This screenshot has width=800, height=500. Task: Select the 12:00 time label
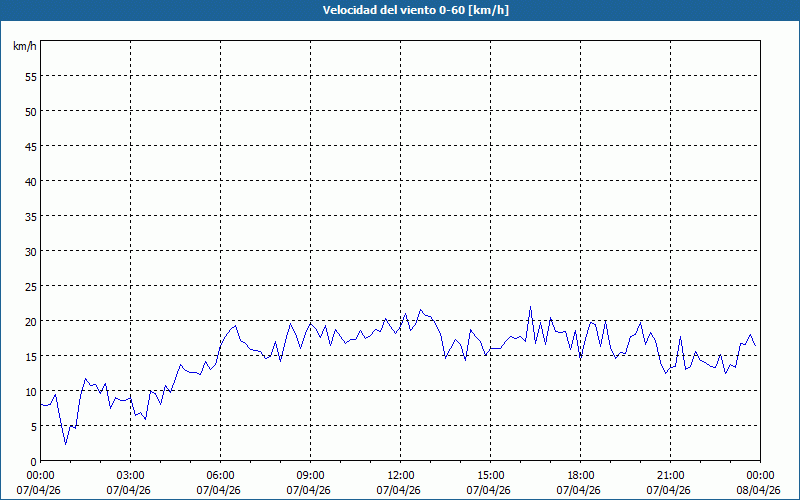[x=400, y=475]
